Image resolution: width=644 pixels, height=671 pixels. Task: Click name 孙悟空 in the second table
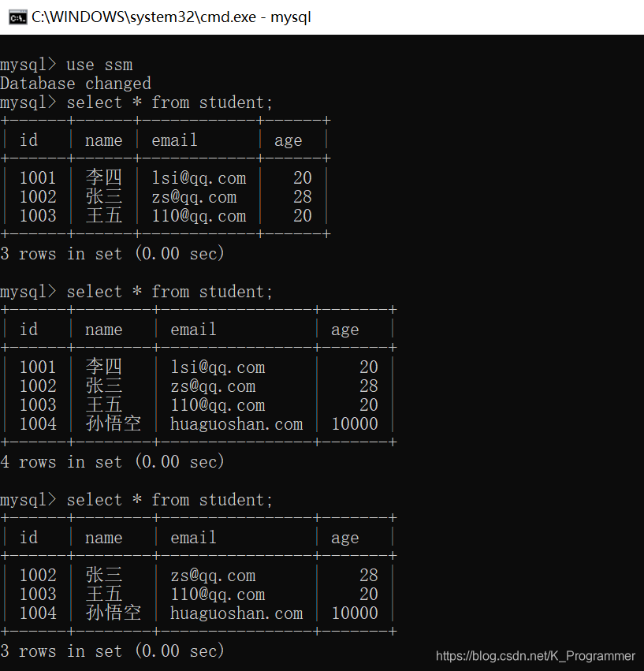tap(114, 423)
